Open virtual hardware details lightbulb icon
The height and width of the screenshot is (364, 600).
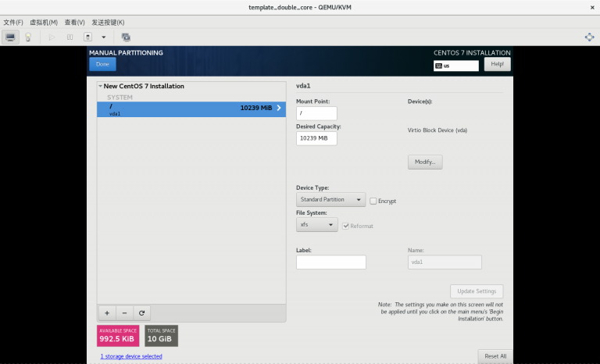tap(28, 37)
